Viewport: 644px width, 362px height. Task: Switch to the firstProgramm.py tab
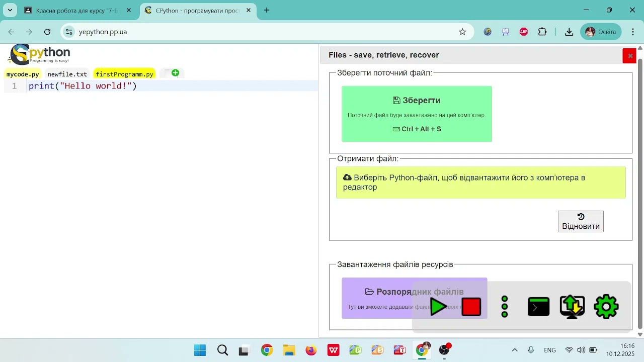pos(124,74)
